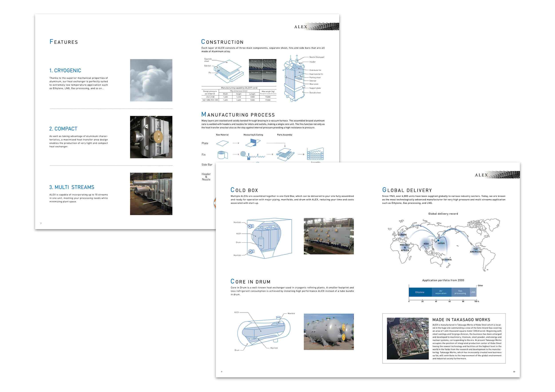555x392 pixels.
Task: Click the Cold Box factory photo
Action: click(329, 236)
